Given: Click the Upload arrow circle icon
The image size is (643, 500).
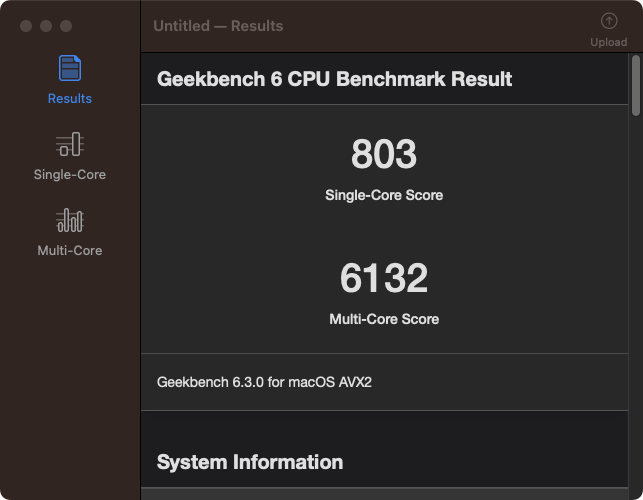Looking at the screenshot, I should [x=609, y=21].
